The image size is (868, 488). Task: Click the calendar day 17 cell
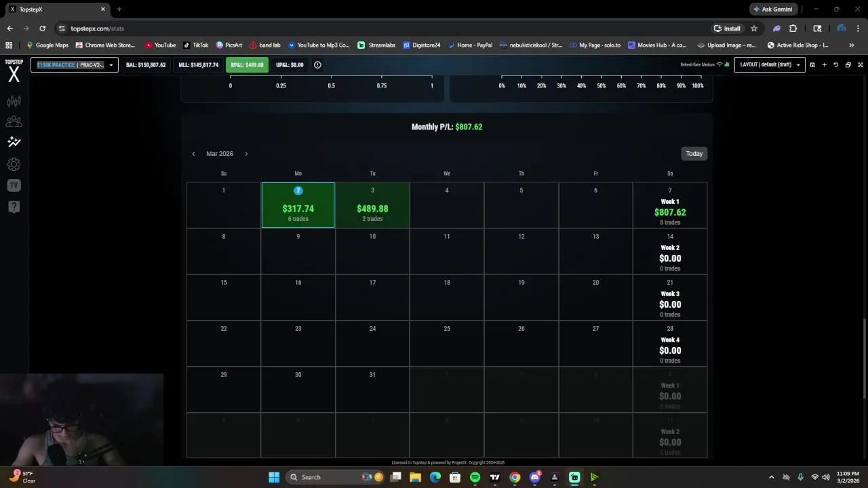click(x=372, y=298)
